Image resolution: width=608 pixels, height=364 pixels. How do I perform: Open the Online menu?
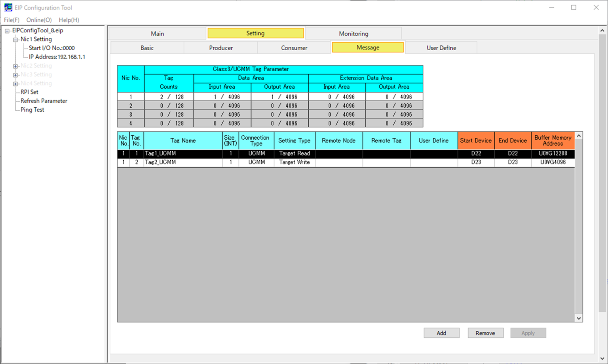38,20
